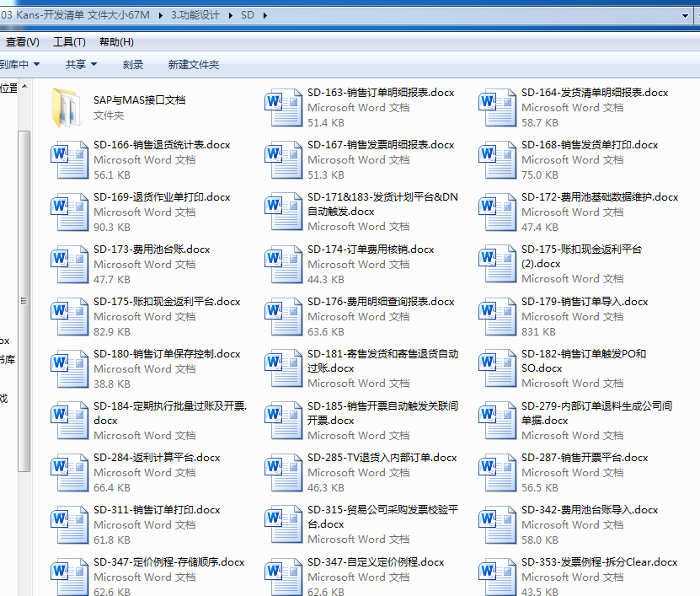Select Word icon for SD-284-返利计算平台.docx
This screenshot has width=700, height=596.
tap(69, 472)
